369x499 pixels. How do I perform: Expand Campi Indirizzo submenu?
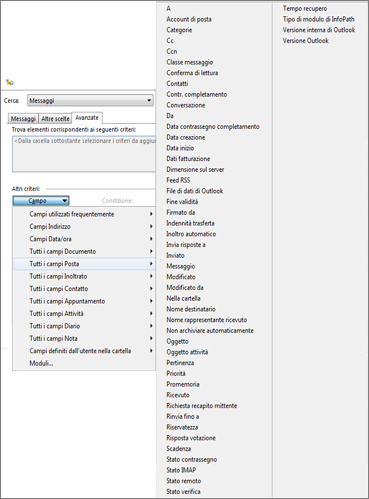pos(84,227)
